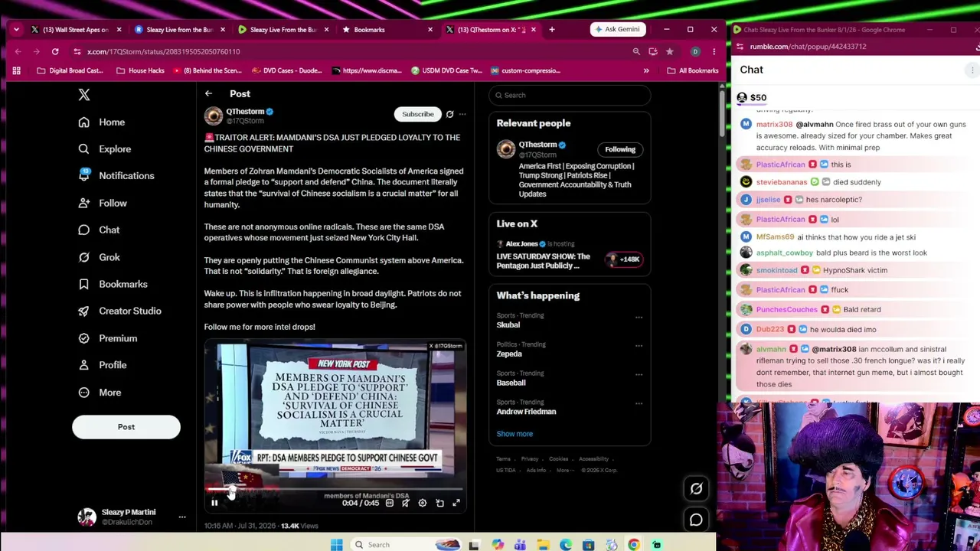Open browser zoom magnifier icon
980x551 pixels.
click(636, 51)
